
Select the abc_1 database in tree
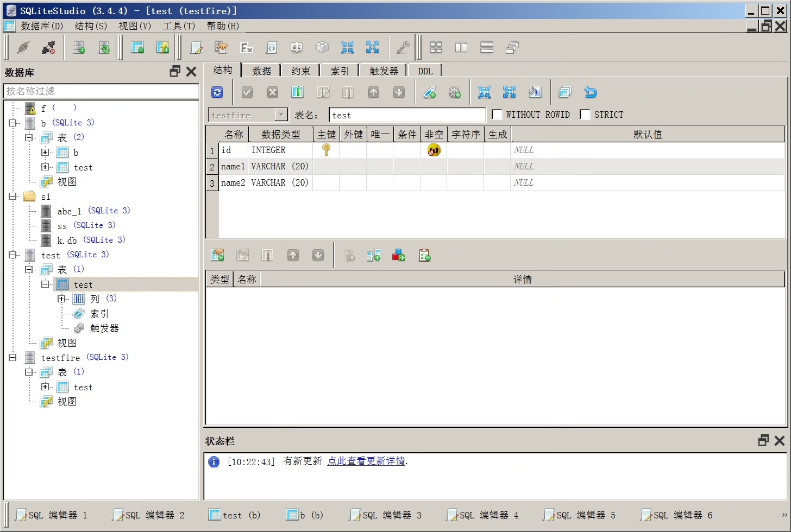(69, 211)
